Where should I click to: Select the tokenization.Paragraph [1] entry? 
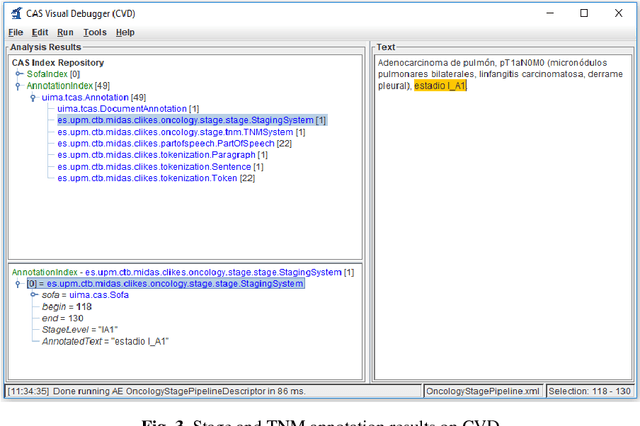click(162, 155)
